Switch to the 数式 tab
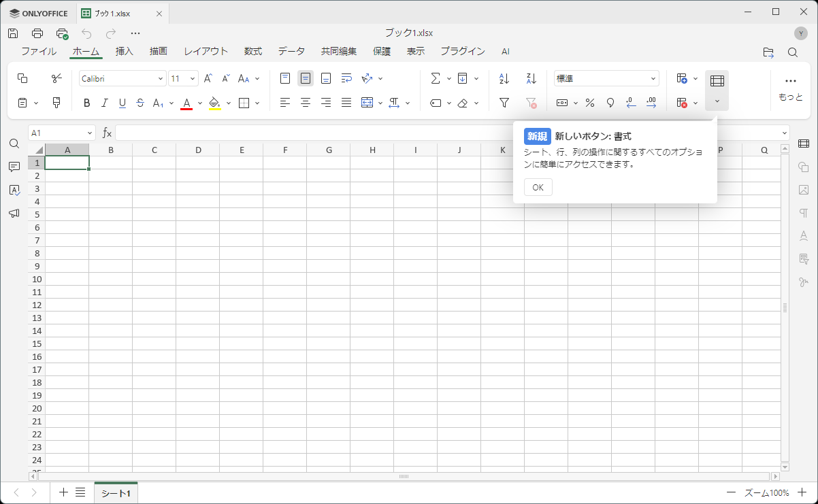The width and height of the screenshot is (818, 504). [x=253, y=52]
